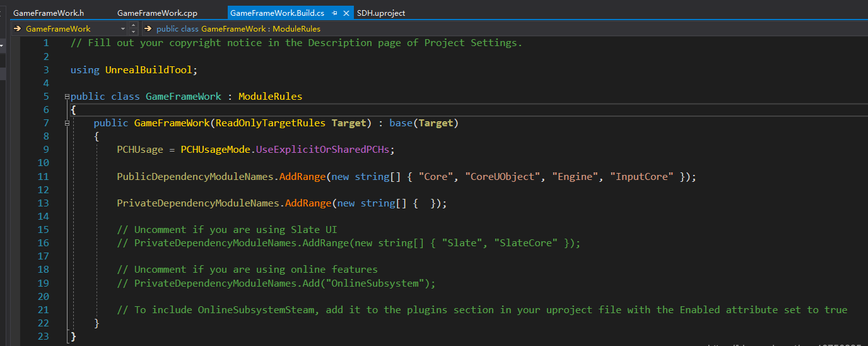This screenshot has width=868, height=346.
Task: Close the GameFrameWork.Build.cs tab
Action: tap(346, 13)
